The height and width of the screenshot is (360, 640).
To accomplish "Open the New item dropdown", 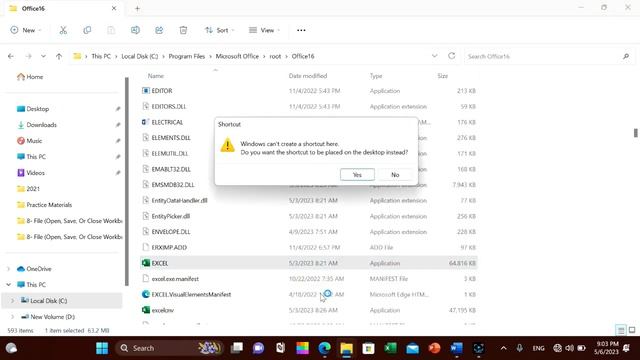I will 26,30.
